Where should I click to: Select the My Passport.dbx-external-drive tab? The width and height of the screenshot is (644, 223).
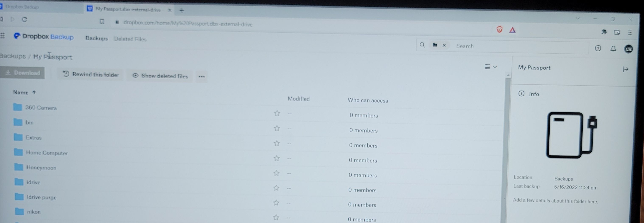[128, 9]
